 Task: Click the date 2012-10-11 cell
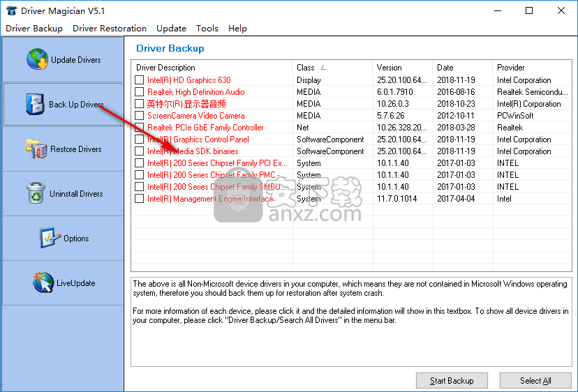click(456, 116)
